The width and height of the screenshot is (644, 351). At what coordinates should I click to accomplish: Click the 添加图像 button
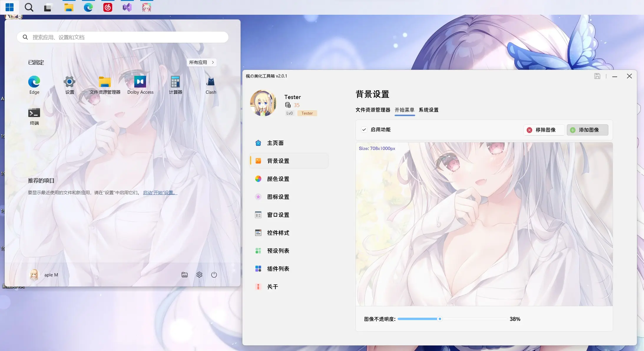tap(587, 130)
